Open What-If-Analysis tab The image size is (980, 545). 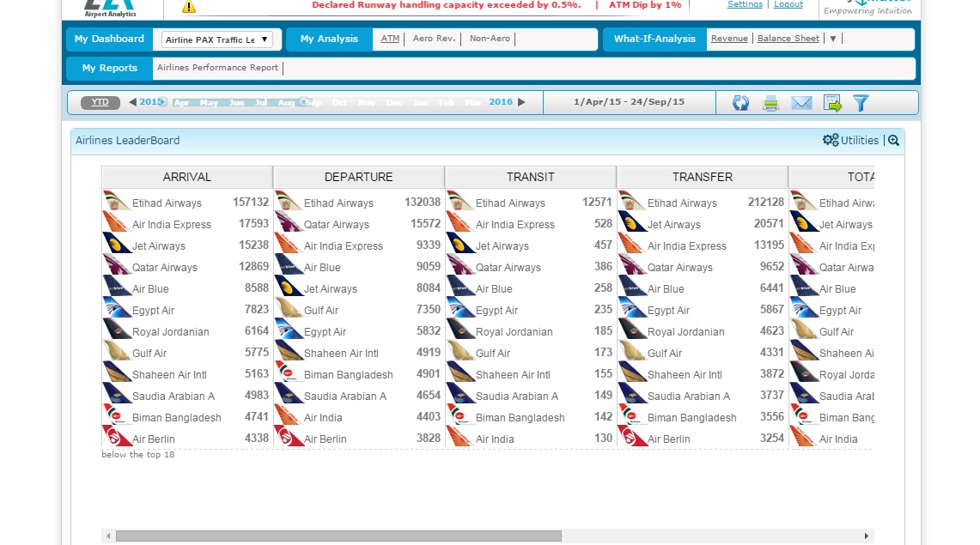pos(654,39)
